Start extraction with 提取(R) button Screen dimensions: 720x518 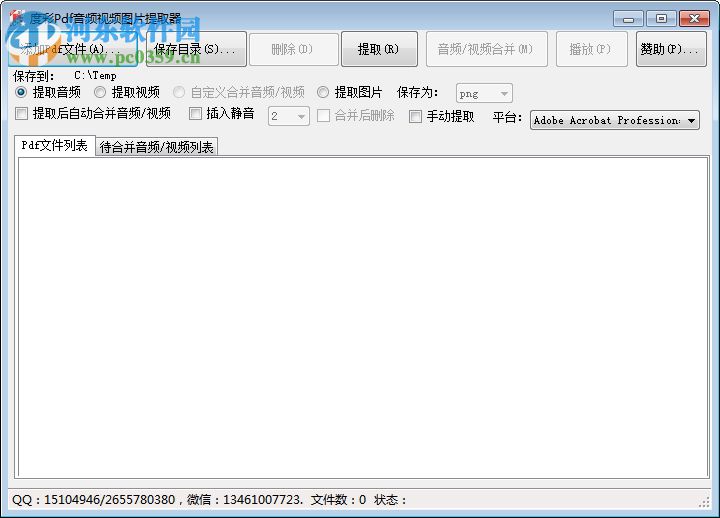pos(379,49)
